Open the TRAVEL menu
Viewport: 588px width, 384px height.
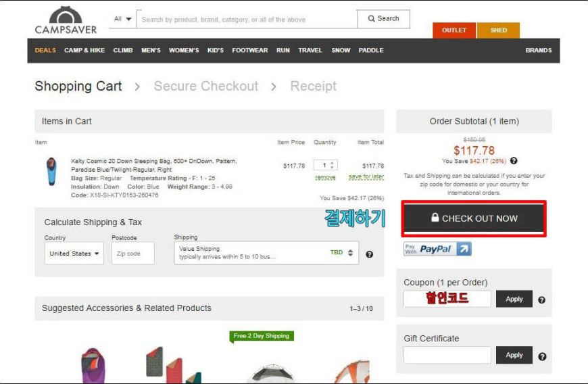click(x=310, y=50)
